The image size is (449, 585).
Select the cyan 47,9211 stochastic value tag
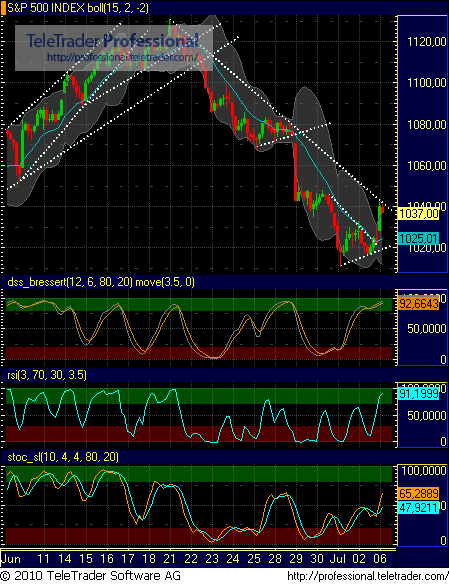pos(418,507)
